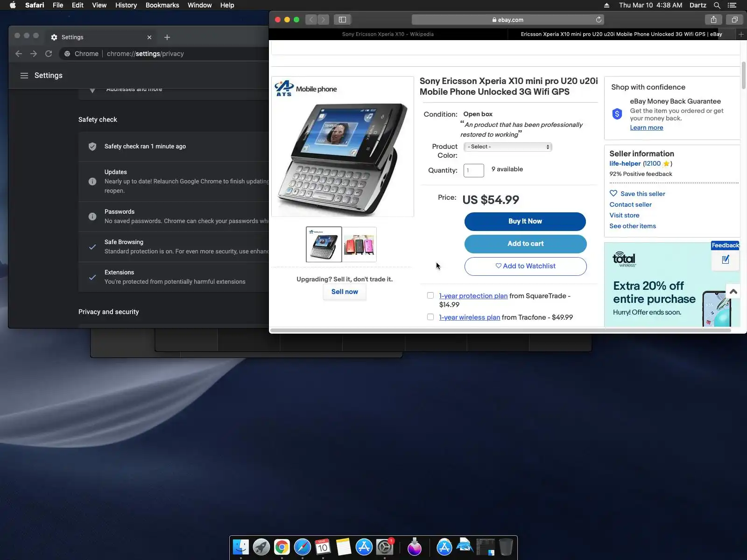Click the Buy It Now button
This screenshot has height=560, width=747.
click(525, 221)
